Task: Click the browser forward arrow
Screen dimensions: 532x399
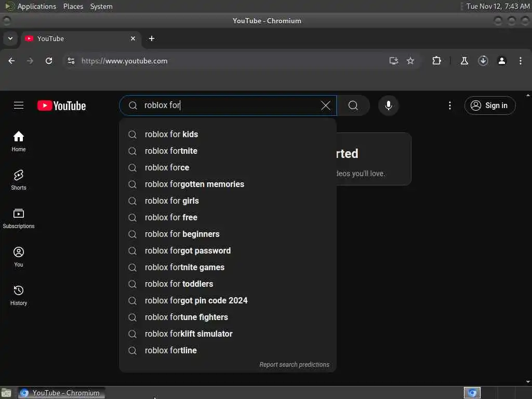Action: (x=30, y=61)
